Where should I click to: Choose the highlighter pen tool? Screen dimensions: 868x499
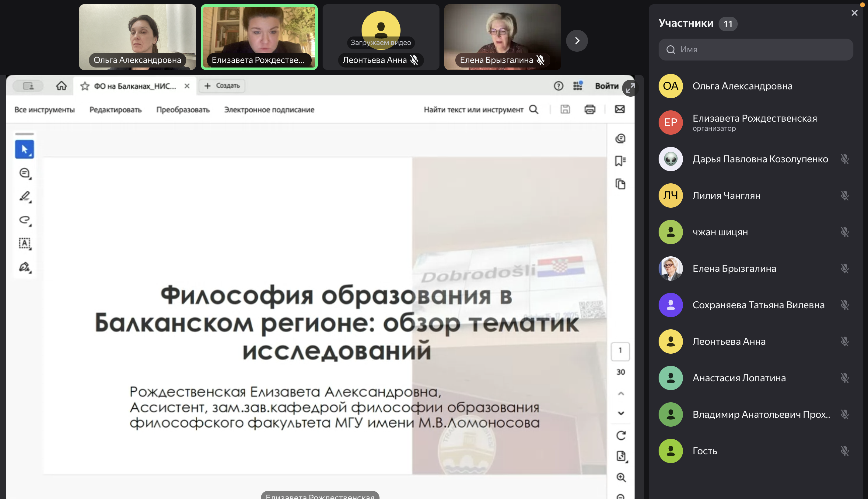24,196
